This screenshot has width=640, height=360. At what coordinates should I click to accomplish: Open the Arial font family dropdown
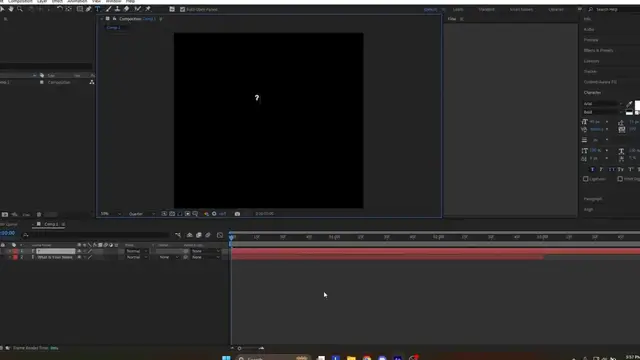pos(603,104)
